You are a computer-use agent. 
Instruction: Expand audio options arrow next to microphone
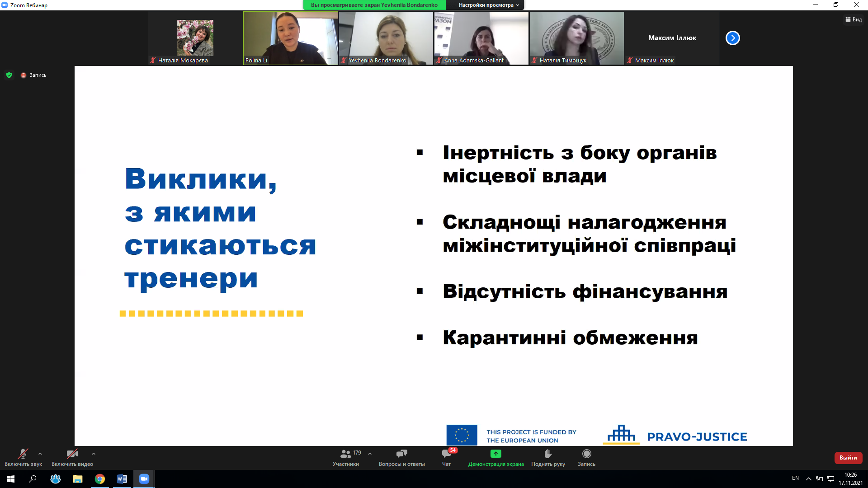40,454
